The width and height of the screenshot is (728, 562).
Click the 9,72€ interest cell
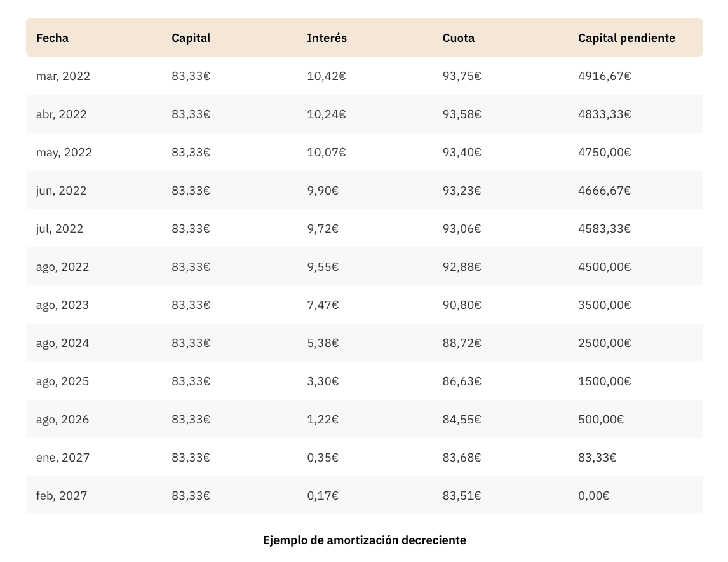pos(323,229)
